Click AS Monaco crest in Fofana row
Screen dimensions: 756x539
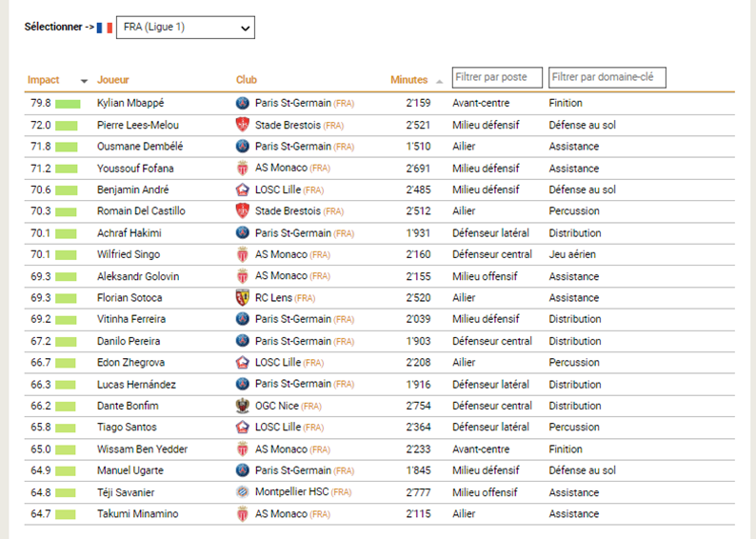pyautogui.click(x=242, y=169)
